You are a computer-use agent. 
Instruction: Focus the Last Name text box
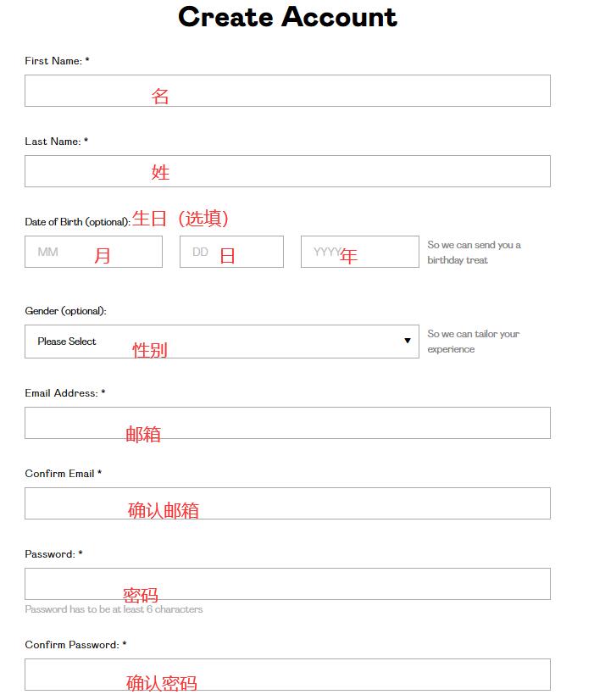click(x=287, y=171)
